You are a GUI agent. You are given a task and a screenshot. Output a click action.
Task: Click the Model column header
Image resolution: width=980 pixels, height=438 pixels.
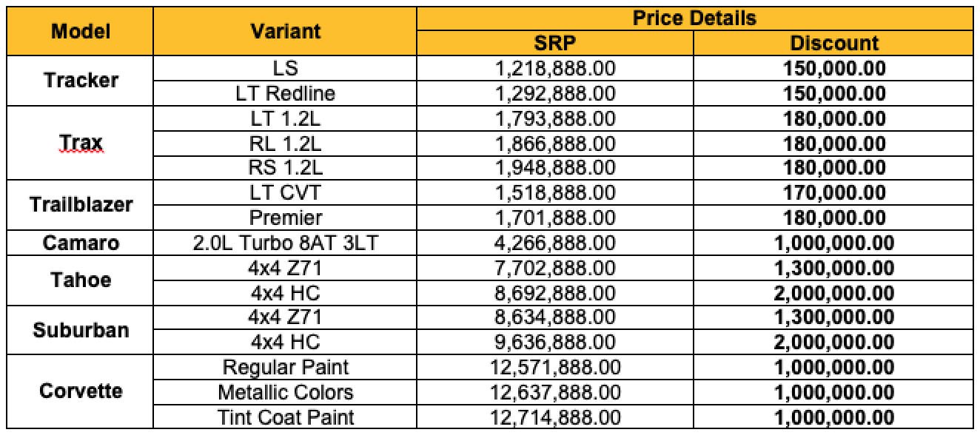pyautogui.click(x=81, y=31)
